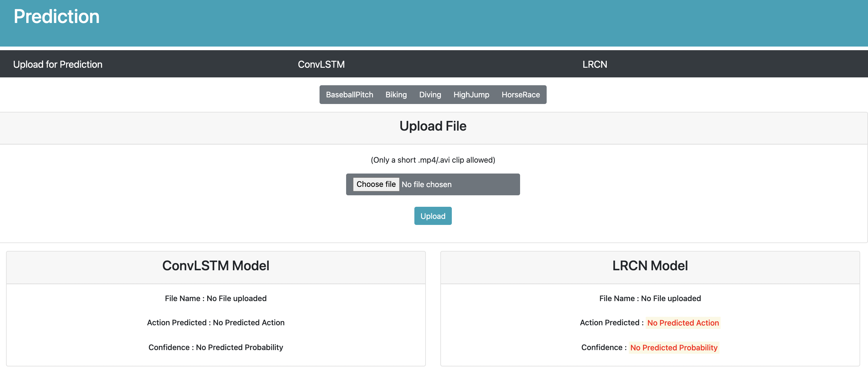
Task: Click the No file chosen field
Action: pyautogui.click(x=426, y=184)
